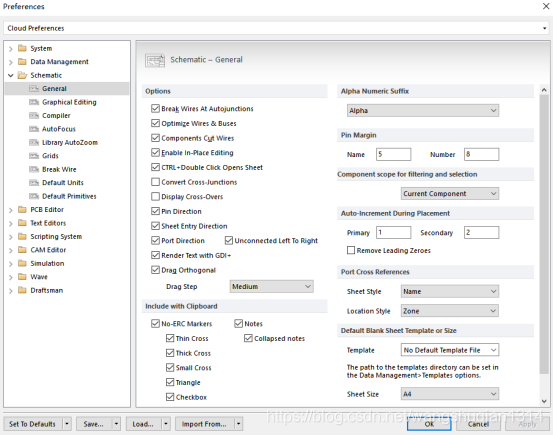The height and width of the screenshot is (435, 553).
Task: Select the Default Units tree item
Action: tap(63, 183)
